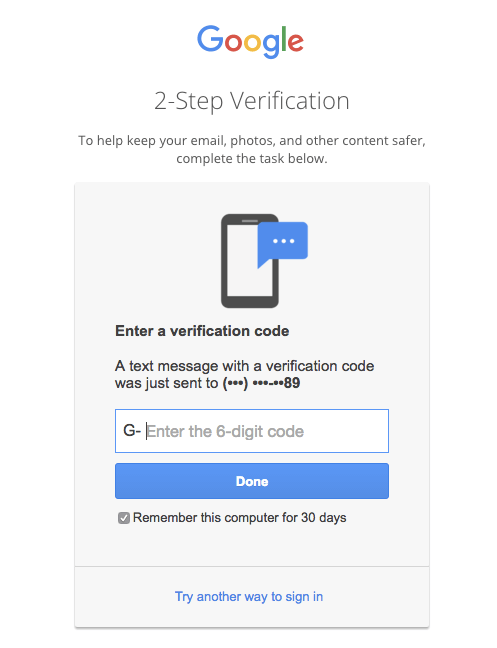
Task: Uncheck the Remember this computer checkbox
Action: [x=124, y=518]
